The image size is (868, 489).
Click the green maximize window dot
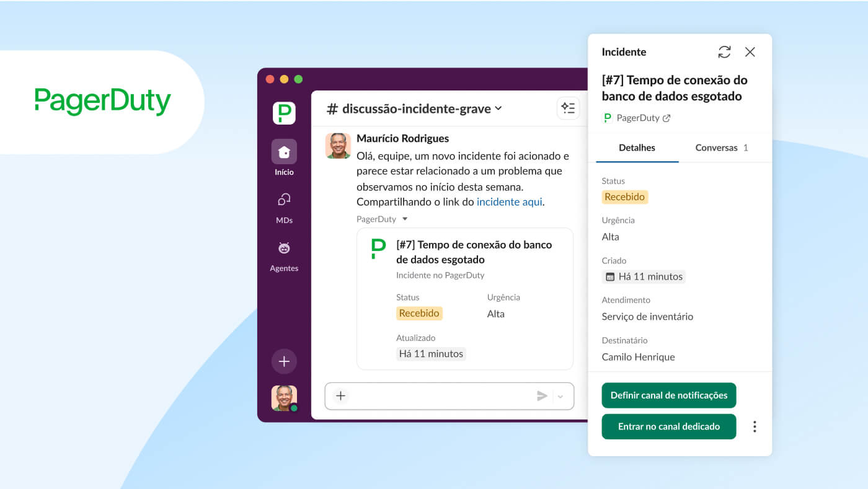pyautogui.click(x=298, y=79)
